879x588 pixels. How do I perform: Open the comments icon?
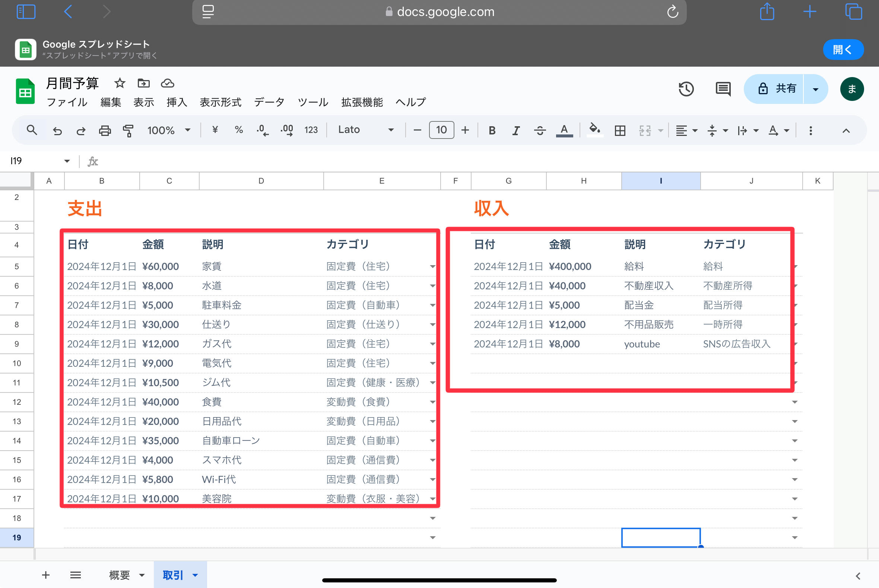723,89
